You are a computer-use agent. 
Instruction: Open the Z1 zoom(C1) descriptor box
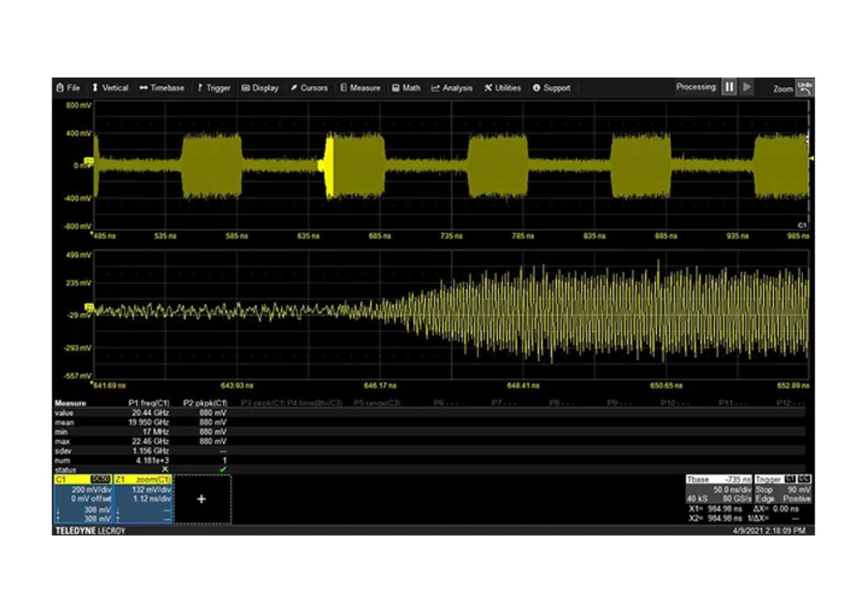click(x=143, y=498)
